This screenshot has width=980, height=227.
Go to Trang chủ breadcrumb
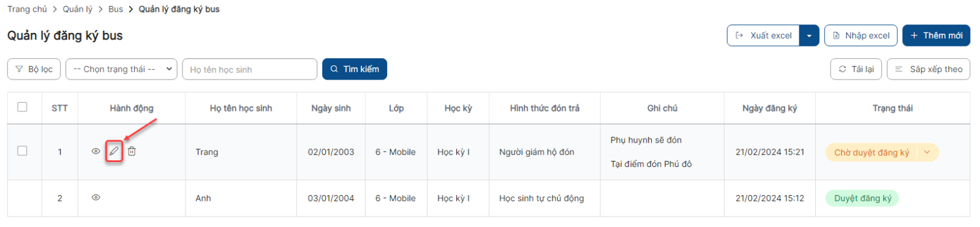pyautogui.click(x=27, y=9)
